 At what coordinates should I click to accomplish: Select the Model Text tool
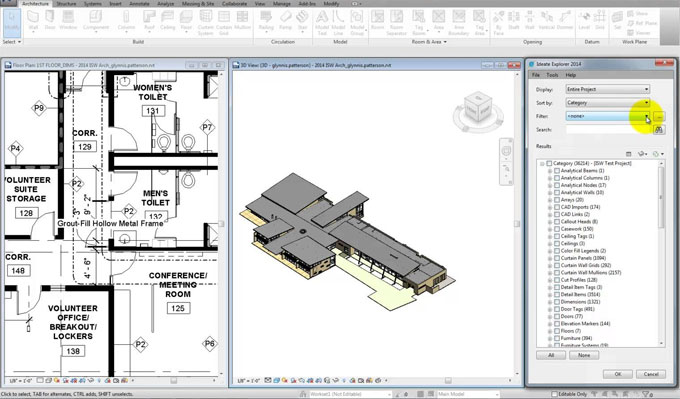[x=322, y=23]
